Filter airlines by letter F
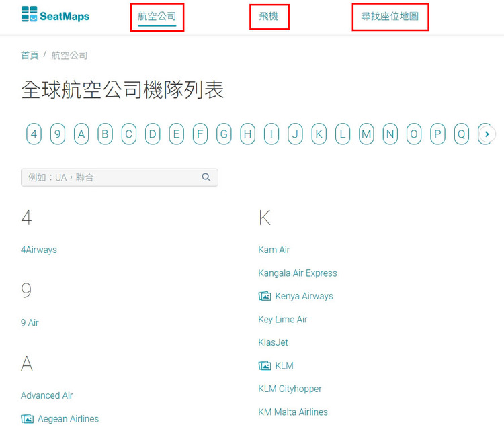The image size is (504, 427). pyautogui.click(x=200, y=134)
